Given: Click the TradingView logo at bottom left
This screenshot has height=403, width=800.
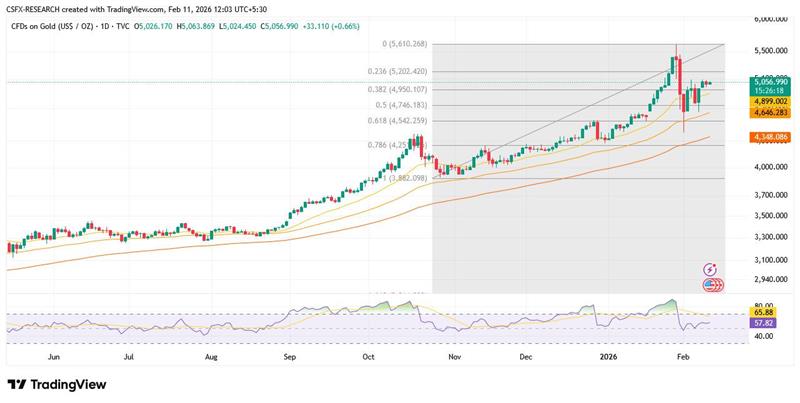Looking at the screenshot, I should point(58,385).
